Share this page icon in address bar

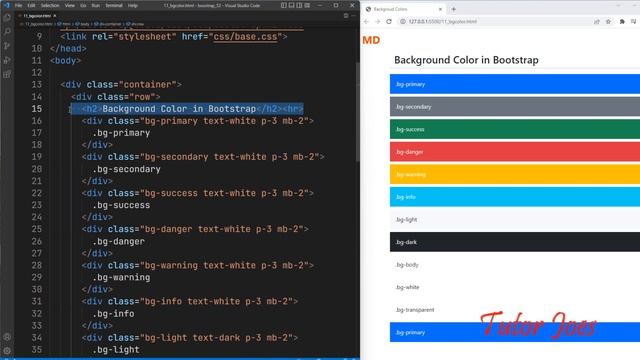(597, 22)
